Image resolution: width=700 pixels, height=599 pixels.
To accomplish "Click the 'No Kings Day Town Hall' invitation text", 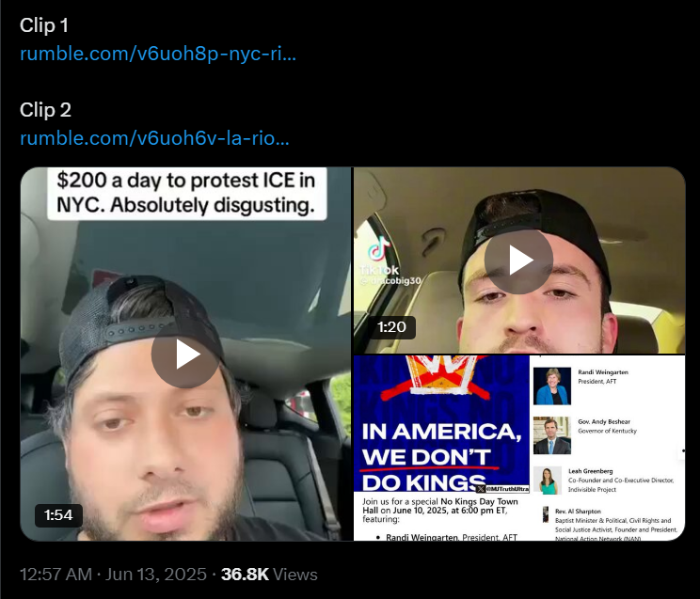I will [440, 510].
